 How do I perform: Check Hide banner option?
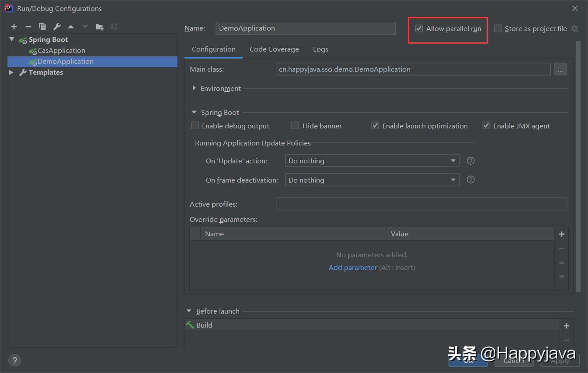(x=295, y=126)
